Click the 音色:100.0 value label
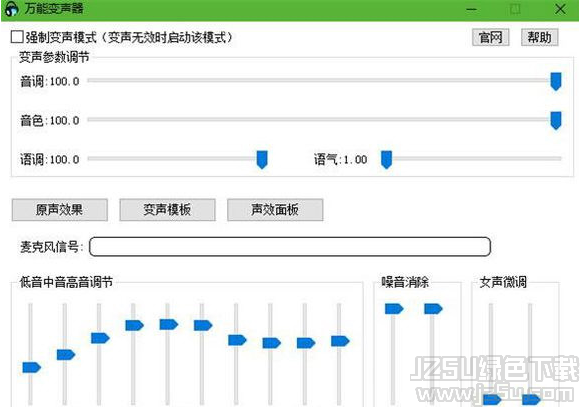Viewport: 580px width, 407px height. pyautogui.click(x=50, y=121)
